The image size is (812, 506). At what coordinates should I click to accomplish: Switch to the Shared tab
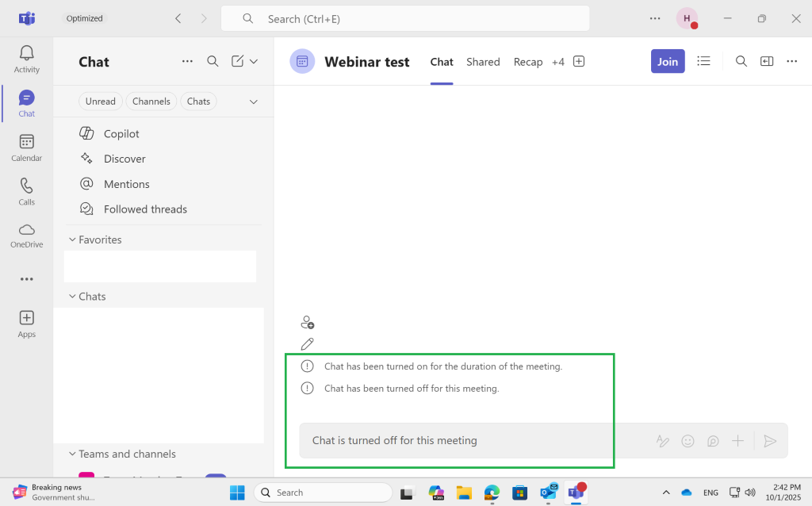tap(483, 62)
